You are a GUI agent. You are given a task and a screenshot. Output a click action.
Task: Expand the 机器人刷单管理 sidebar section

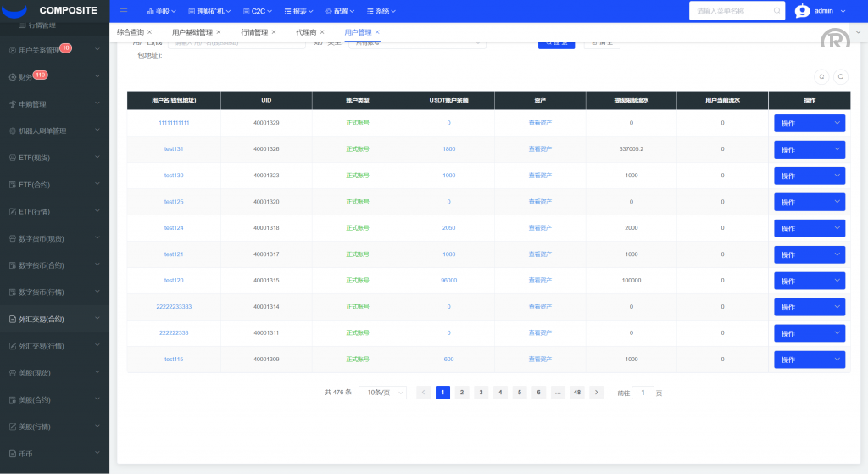click(x=54, y=131)
